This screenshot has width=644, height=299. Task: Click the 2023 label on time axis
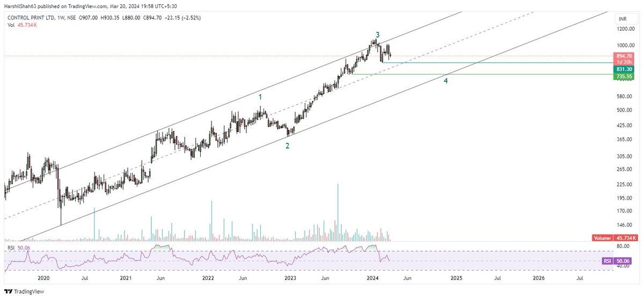(290, 279)
